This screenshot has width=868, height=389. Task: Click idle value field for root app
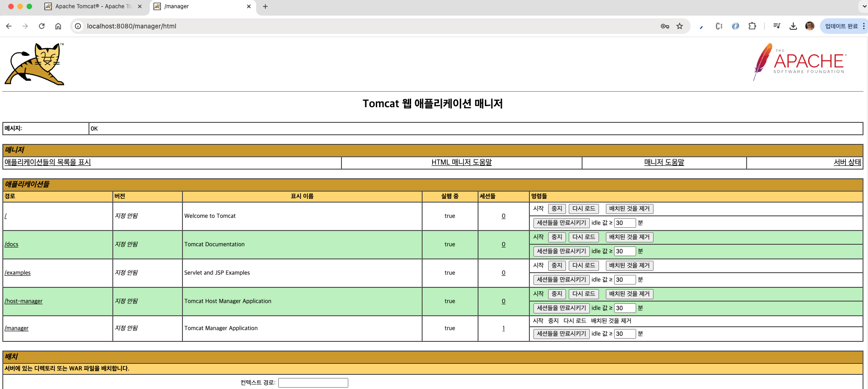click(625, 223)
